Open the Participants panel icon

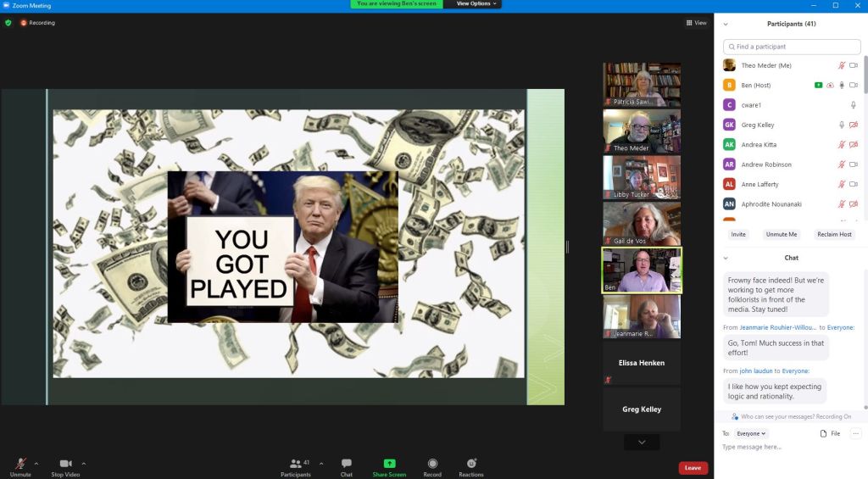(x=295, y=464)
